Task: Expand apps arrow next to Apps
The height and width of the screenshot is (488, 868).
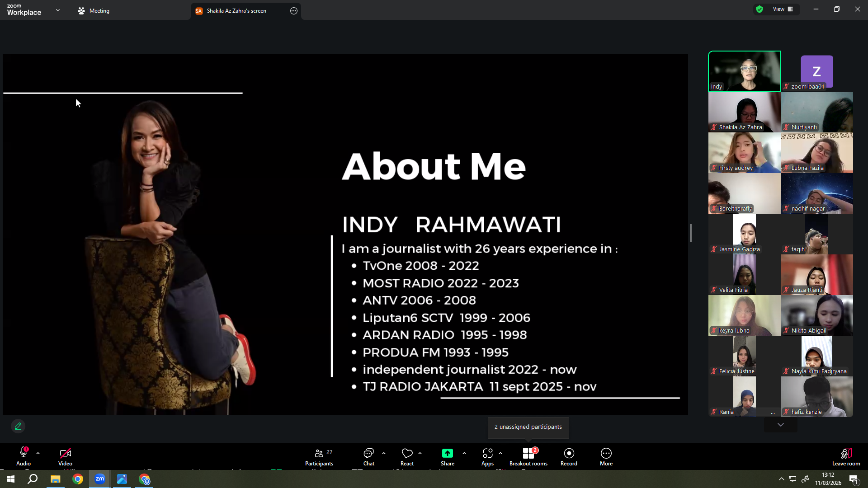Action: point(500,453)
